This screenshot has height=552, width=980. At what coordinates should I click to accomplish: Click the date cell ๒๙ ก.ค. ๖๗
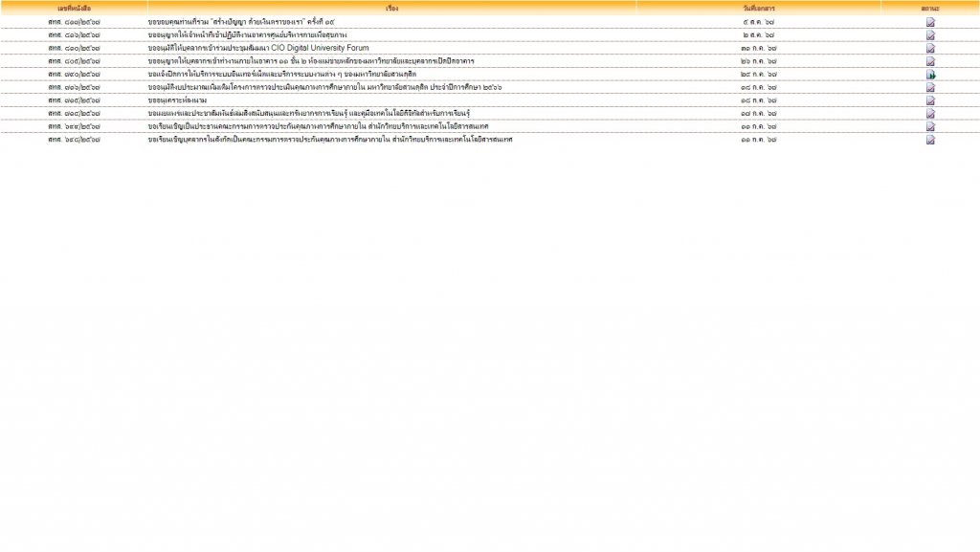pyautogui.click(x=758, y=75)
